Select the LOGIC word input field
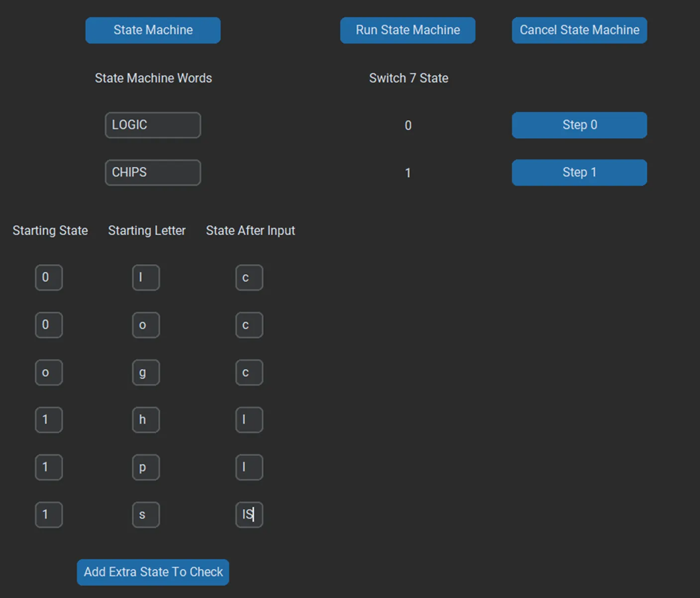Image resolution: width=700 pixels, height=598 pixels. (153, 125)
